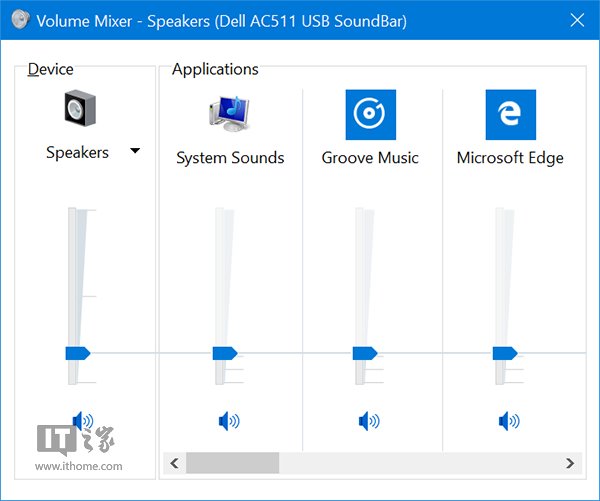Click the Groove Music volume slider handle
This screenshot has height=501, width=600.
click(365, 353)
